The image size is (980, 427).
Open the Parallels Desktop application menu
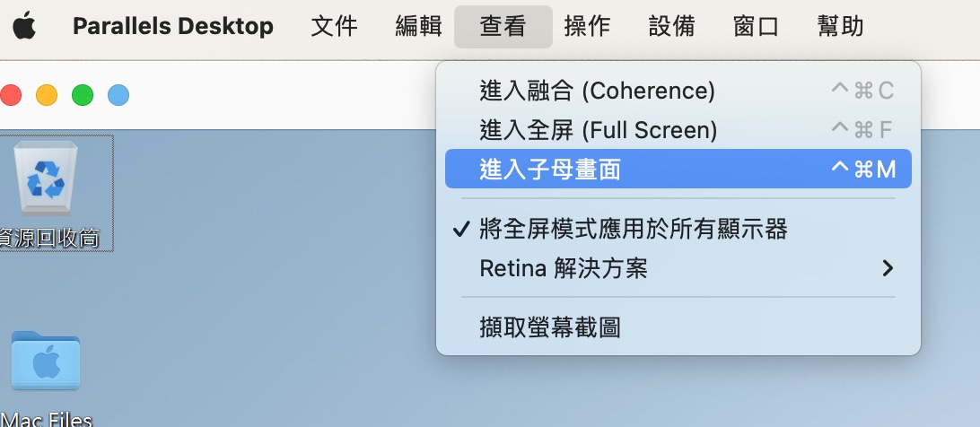pos(173,26)
